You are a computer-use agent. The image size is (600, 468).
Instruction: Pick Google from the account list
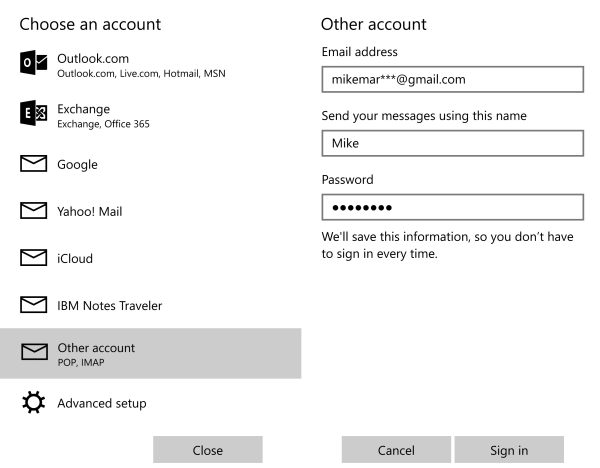(150, 164)
